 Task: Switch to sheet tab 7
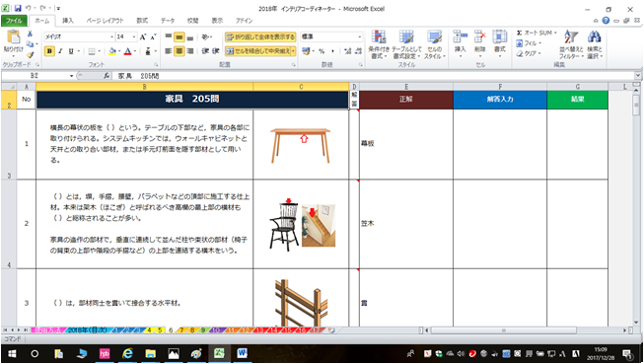(181, 329)
